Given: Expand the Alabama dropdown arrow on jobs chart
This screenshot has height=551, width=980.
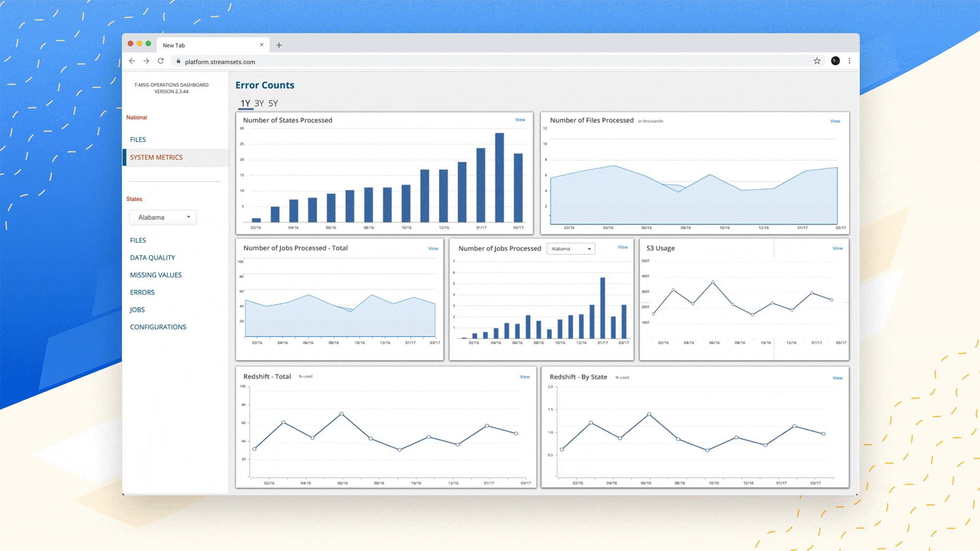Looking at the screenshot, I should [588, 249].
